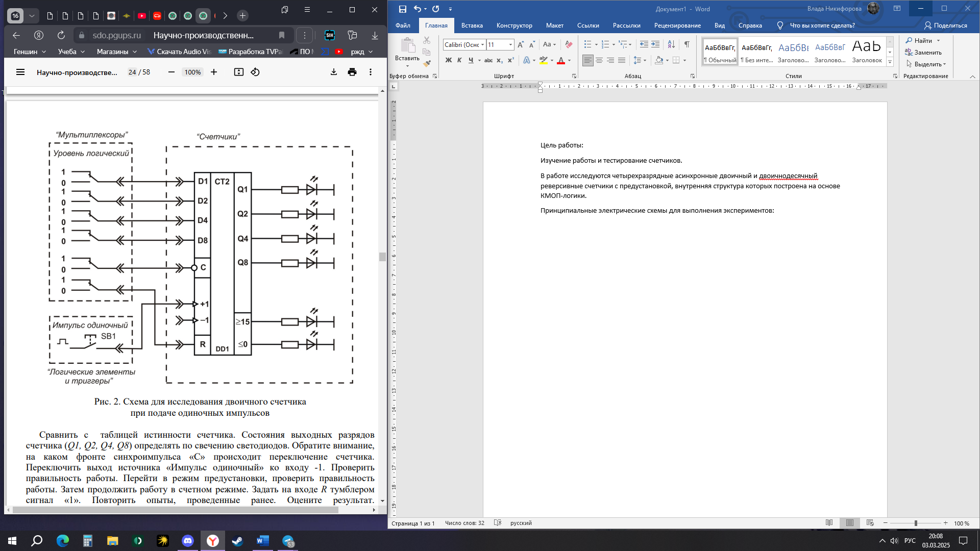Rotate the PDF page
This screenshot has height=551, width=980.
point(255,72)
